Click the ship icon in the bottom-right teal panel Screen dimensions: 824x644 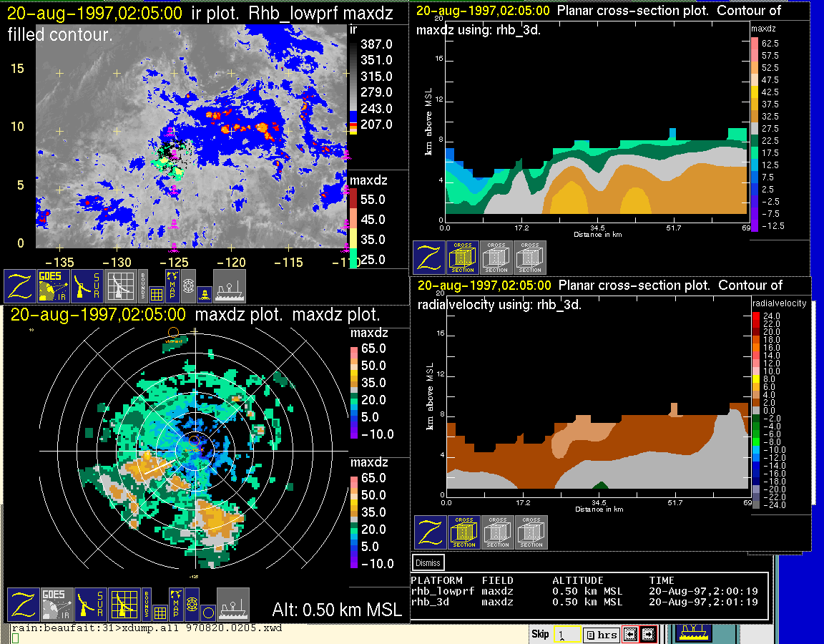(692, 633)
